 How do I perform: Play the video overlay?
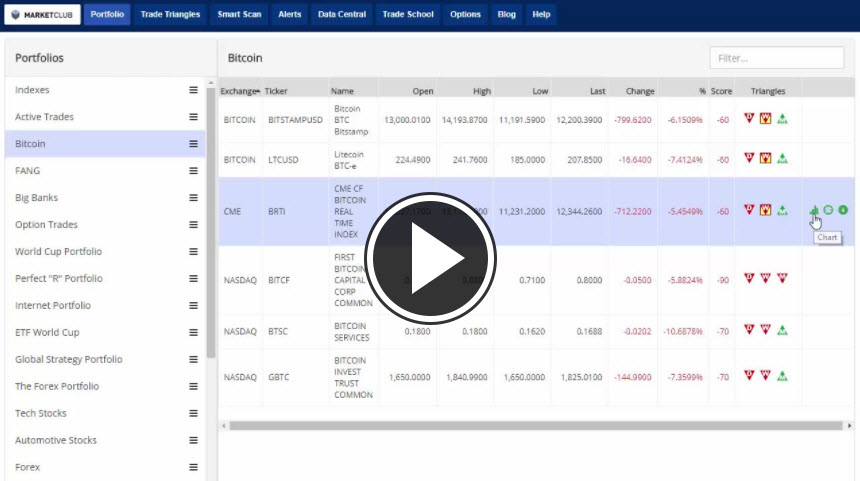431,258
